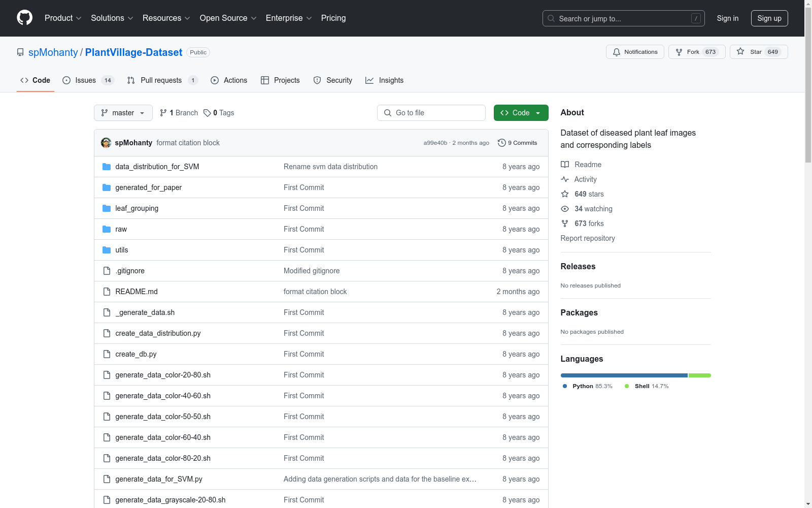Viewport: 812px width, 508px height.
Task: Open the PlantVillage-Dataset repository link
Action: (133, 52)
